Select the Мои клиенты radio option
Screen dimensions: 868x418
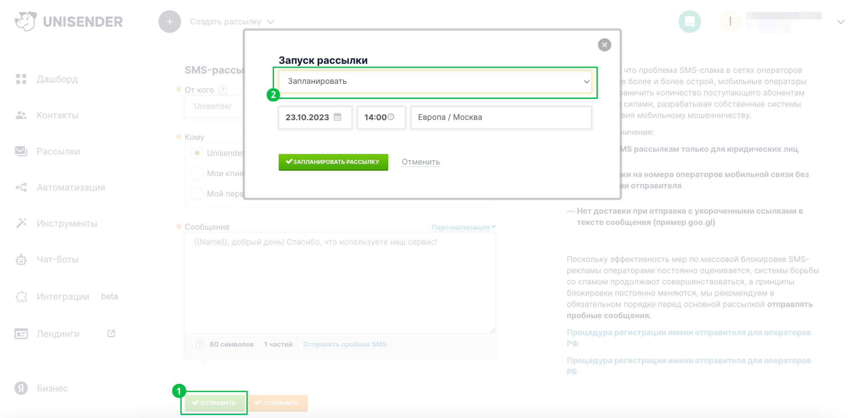pos(197,173)
